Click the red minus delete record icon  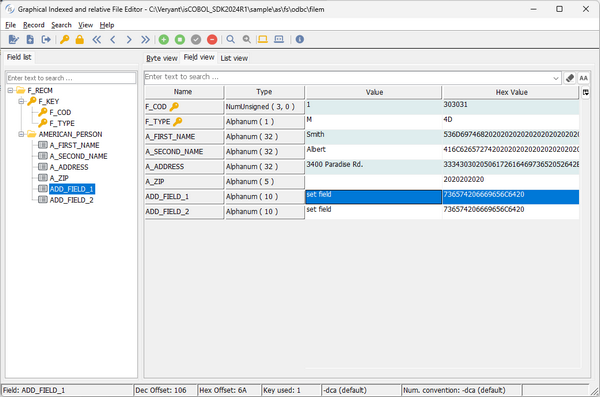point(212,39)
